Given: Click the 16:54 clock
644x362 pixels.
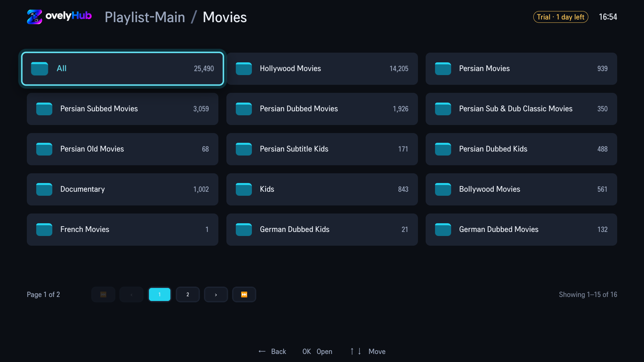Looking at the screenshot, I should [x=608, y=17].
